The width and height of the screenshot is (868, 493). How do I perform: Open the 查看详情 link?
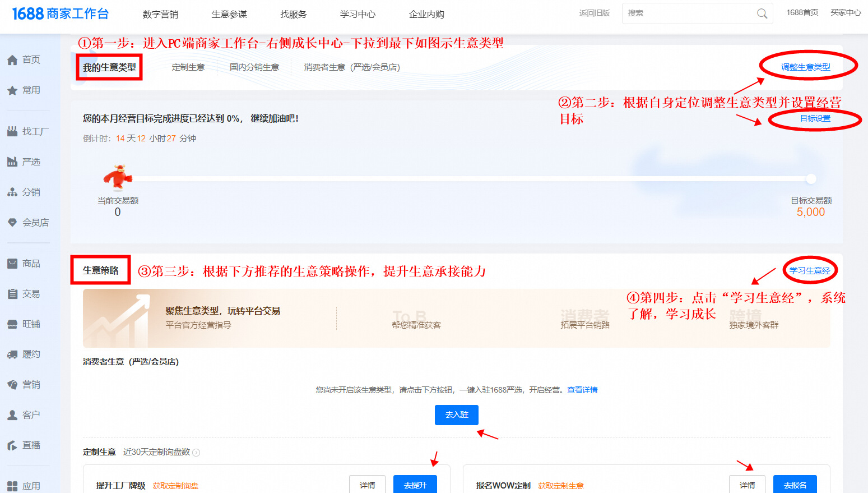pyautogui.click(x=582, y=390)
